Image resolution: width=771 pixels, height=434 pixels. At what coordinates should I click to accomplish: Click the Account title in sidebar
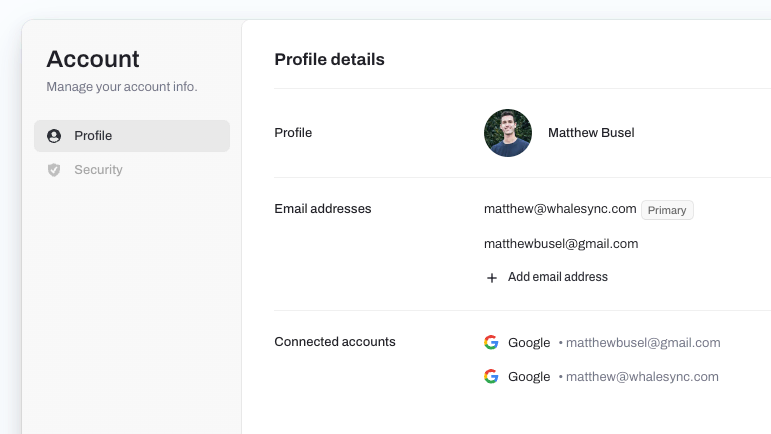(x=93, y=59)
